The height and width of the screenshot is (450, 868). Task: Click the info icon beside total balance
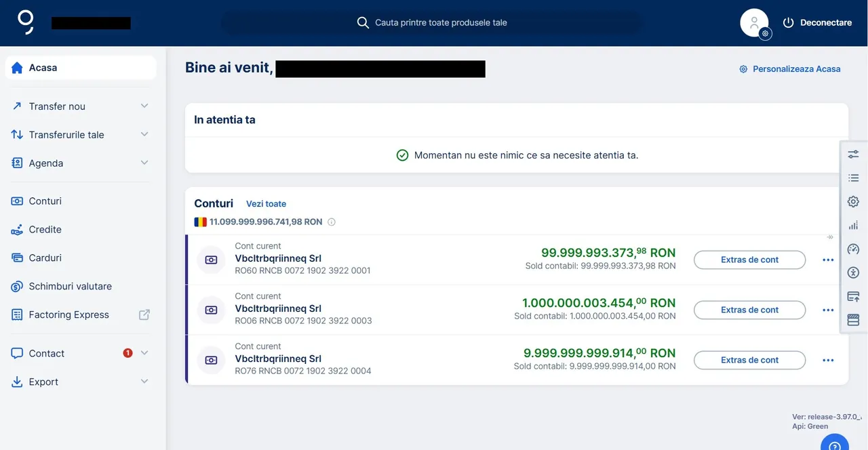click(332, 222)
